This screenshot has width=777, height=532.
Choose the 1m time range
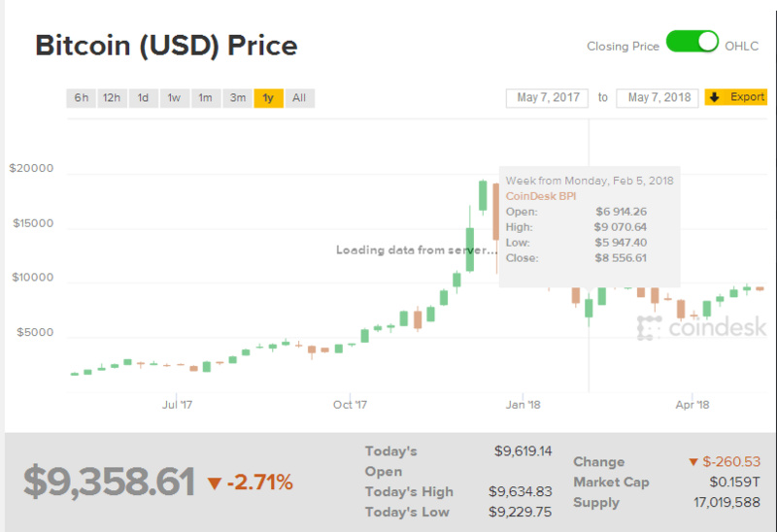(205, 98)
